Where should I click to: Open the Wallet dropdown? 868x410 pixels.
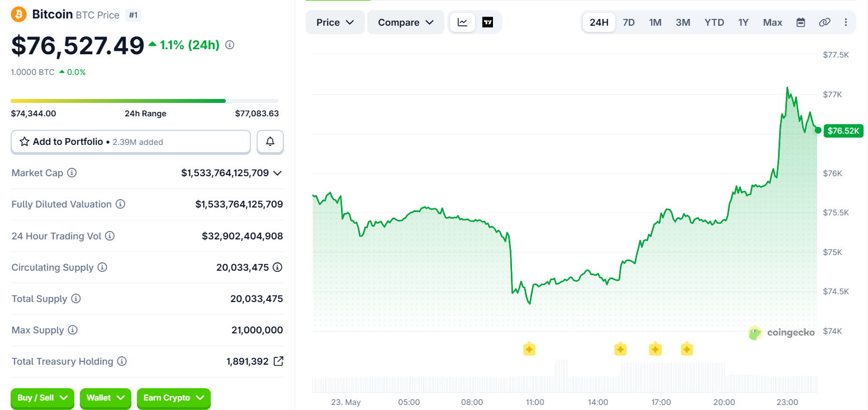click(x=106, y=398)
